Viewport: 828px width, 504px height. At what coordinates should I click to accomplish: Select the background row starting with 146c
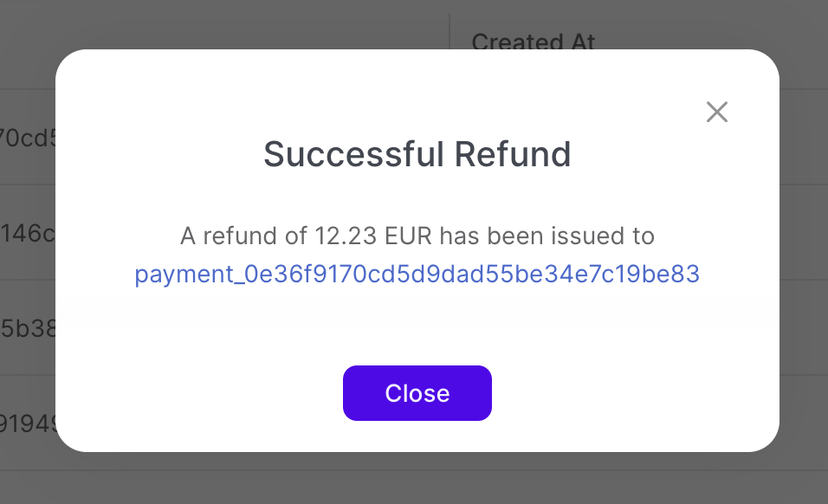(x=28, y=232)
